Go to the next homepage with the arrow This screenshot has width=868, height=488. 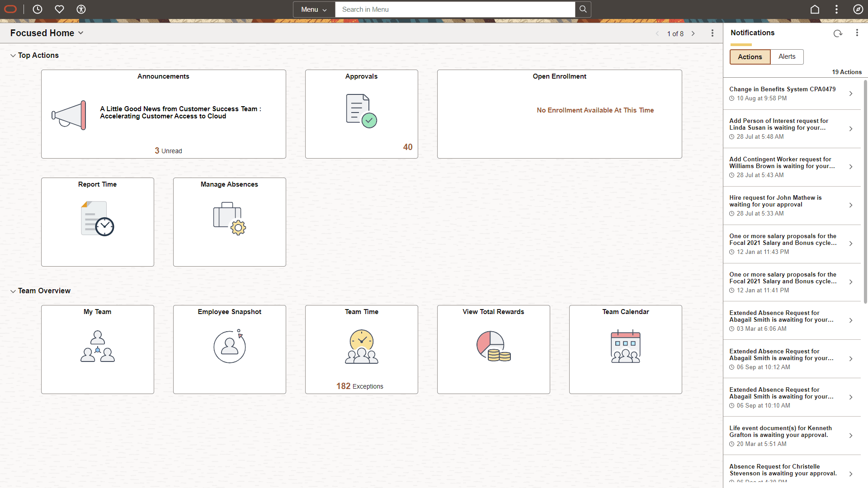[x=693, y=33]
